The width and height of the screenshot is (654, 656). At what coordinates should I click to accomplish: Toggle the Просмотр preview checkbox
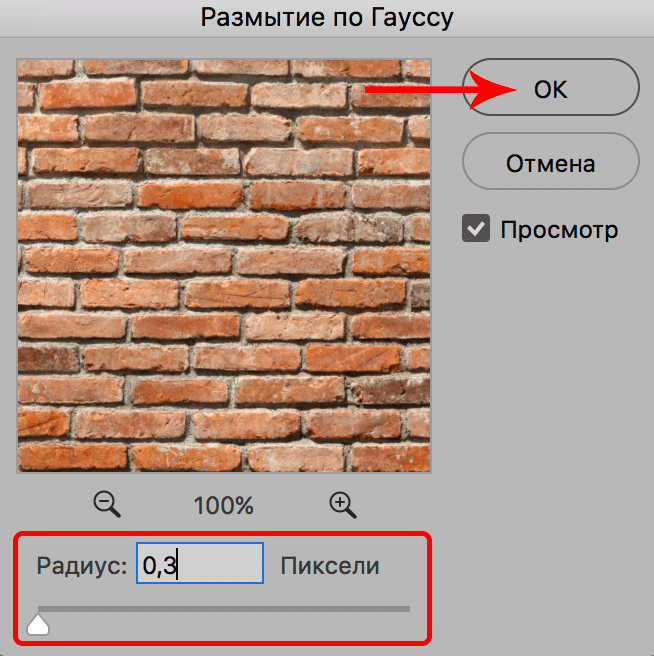point(476,229)
